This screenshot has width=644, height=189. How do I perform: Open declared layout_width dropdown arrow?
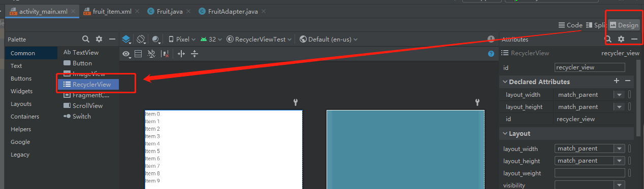pyautogui.click(x=619, y=95)
